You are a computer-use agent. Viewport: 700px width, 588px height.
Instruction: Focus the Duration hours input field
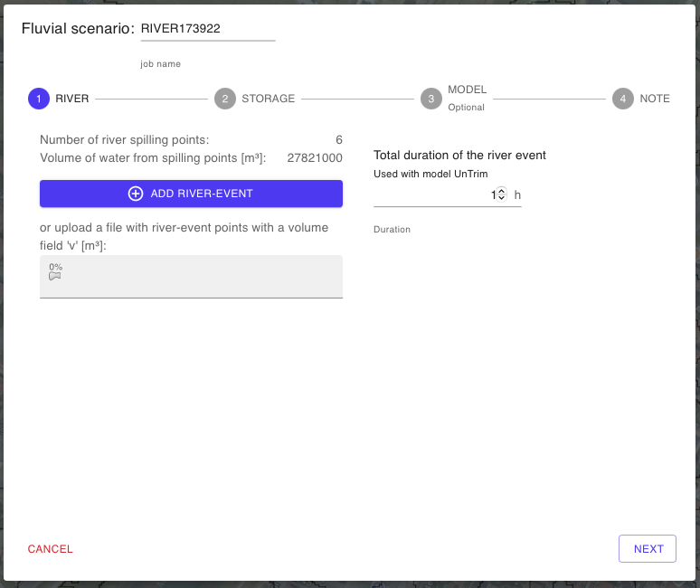click(432, 194)
